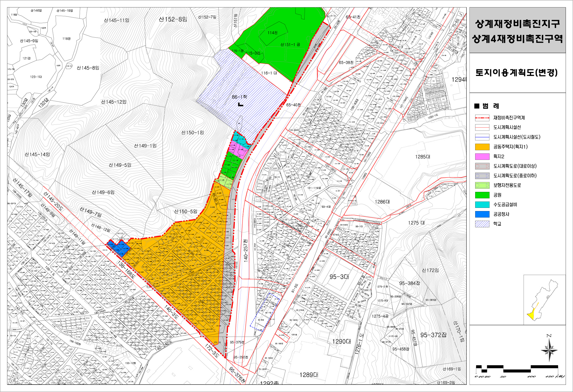Click the 도시계획도로(중로이하) legend symbol
Screen dimensions: 573x392
point(482,176)
